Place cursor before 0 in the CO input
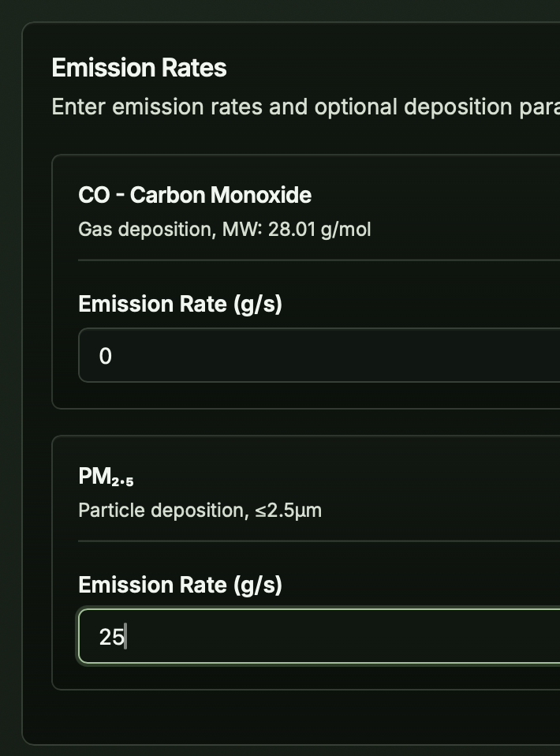The image size is (560, 756). (99, 356)
